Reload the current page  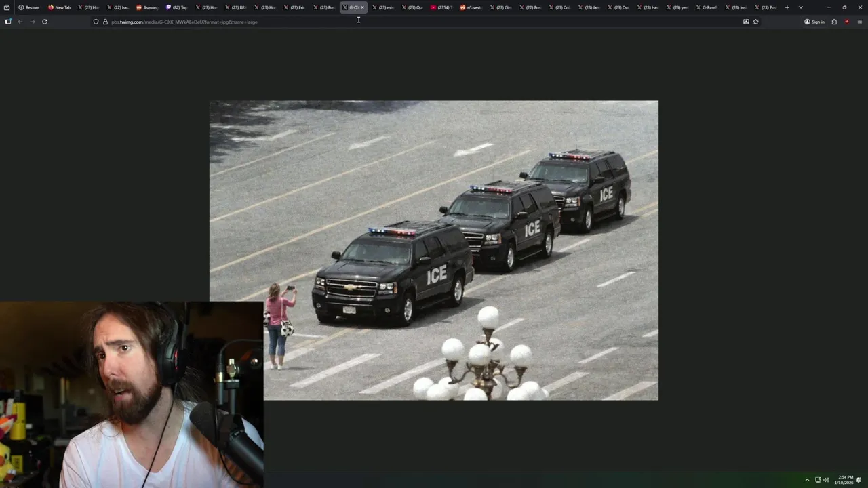pyautogui.click(x=45, y=22)
